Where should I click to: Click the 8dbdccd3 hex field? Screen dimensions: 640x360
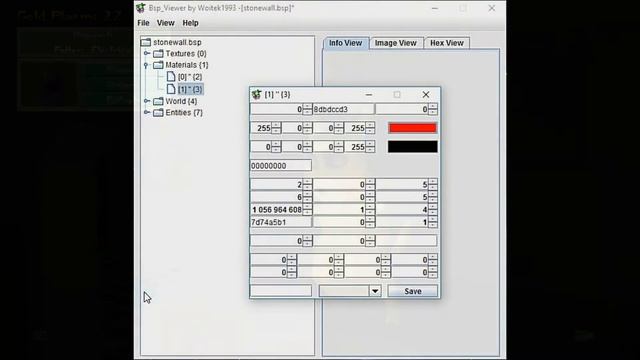[343, 109]
